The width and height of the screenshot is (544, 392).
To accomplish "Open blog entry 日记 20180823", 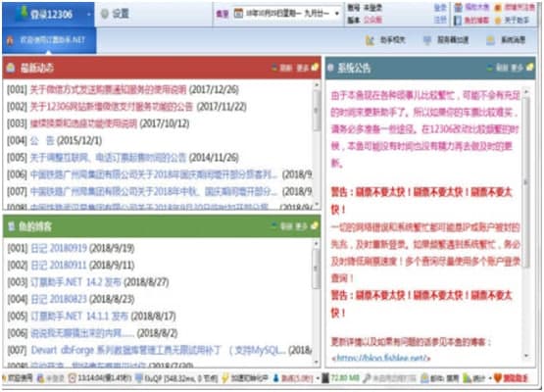I will pos(59,299).
